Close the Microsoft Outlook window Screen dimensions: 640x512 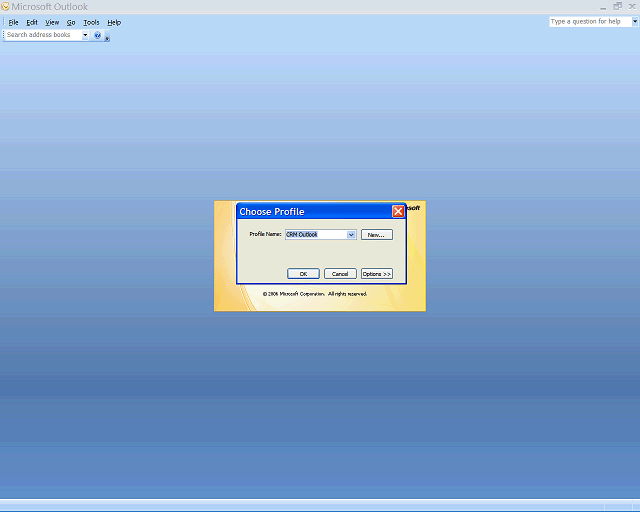click(632, 7)
